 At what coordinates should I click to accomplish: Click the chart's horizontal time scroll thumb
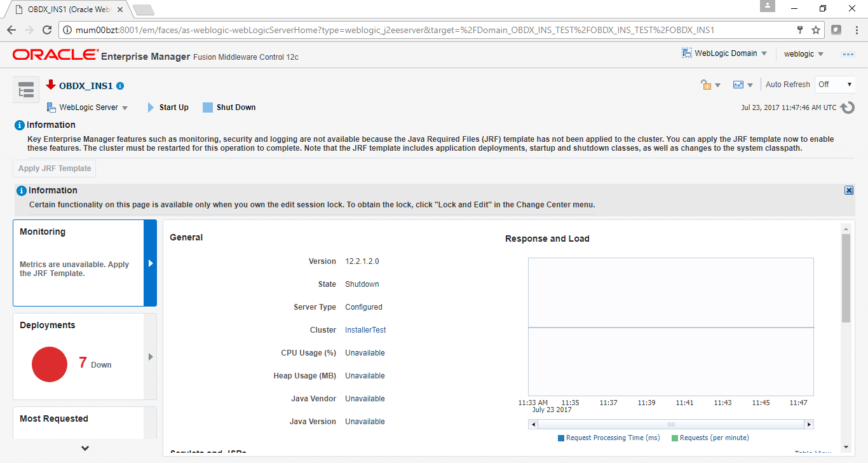click(x=670, y=424)
